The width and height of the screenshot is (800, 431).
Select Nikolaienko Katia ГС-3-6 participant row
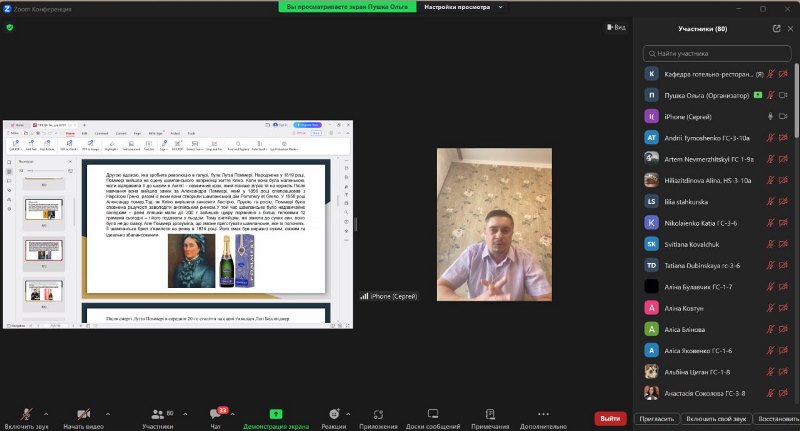point(717,223)
